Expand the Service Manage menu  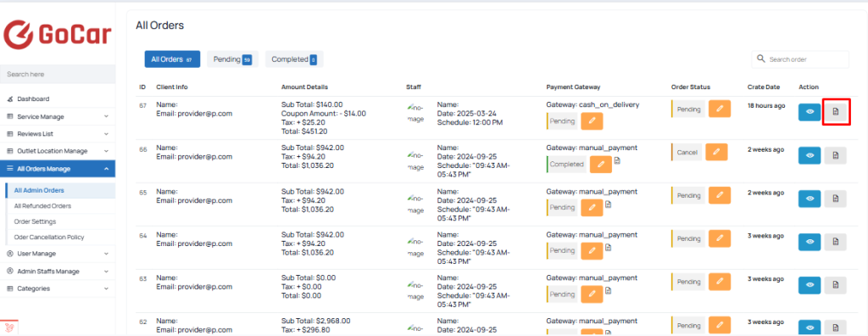point(58,116)
